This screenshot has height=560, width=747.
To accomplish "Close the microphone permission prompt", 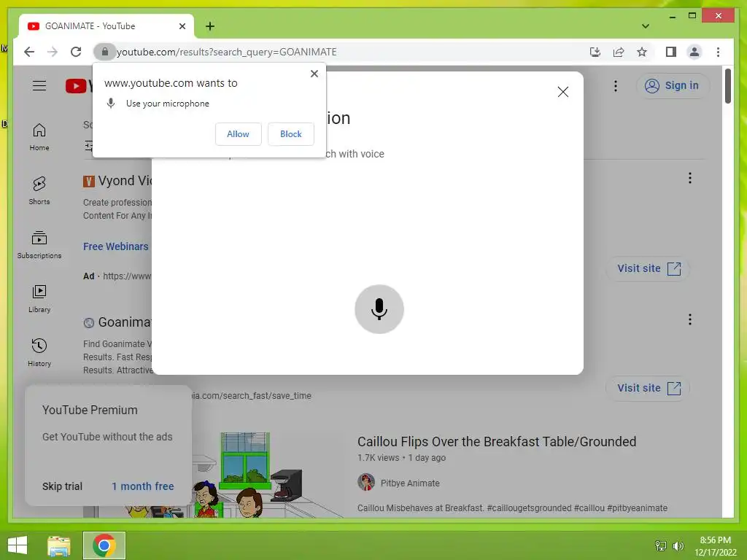I will tap(314, 74).
